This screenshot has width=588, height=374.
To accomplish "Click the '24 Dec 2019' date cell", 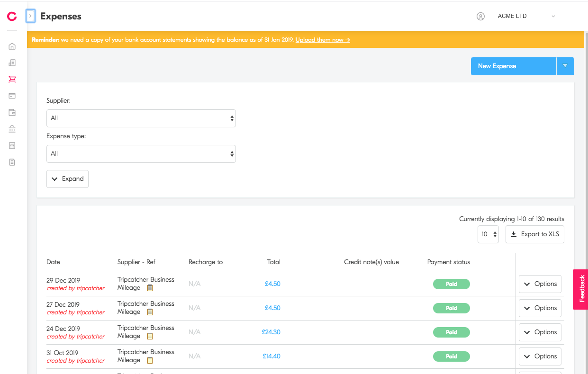I will (63, 329).
